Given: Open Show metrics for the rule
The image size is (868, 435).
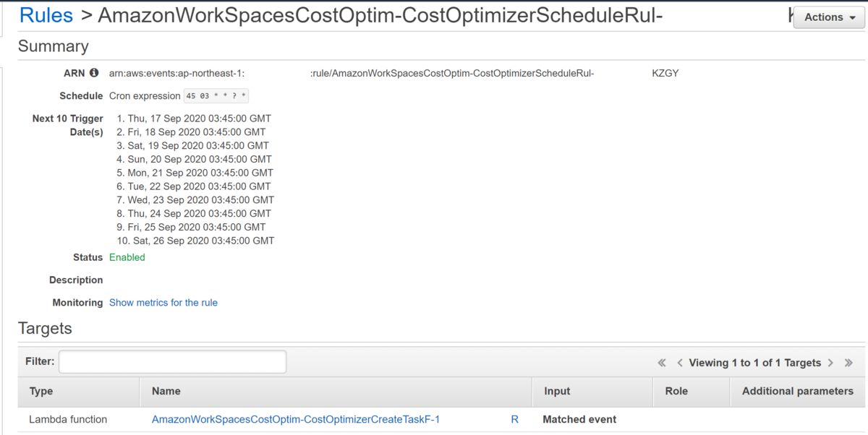Looking at the screenshot, I should (163, 303).
